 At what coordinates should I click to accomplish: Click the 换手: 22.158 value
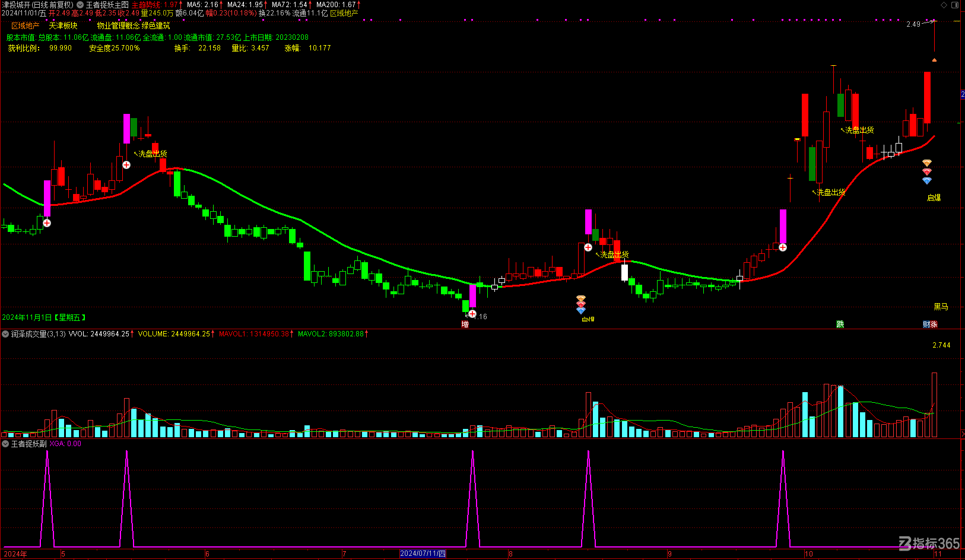tap(198, 48)
